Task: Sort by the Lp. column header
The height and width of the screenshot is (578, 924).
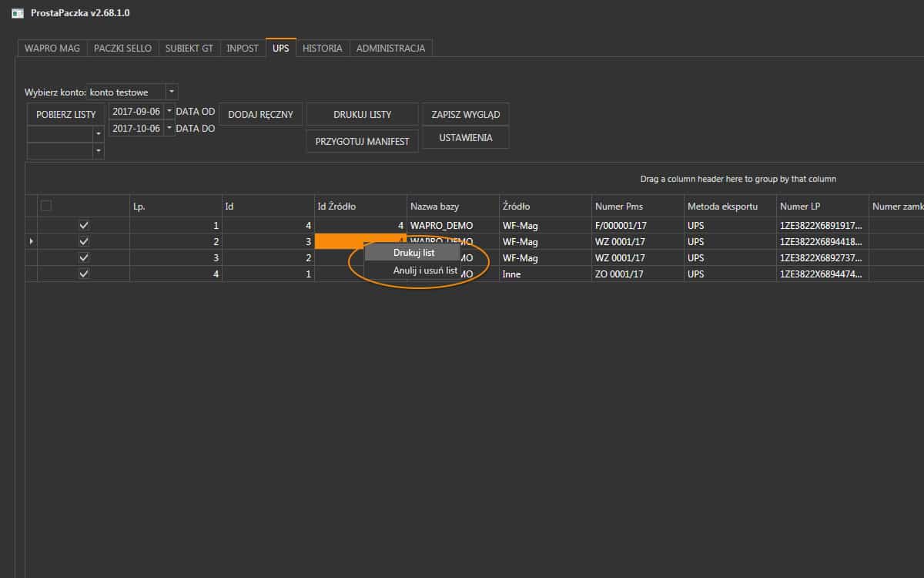Action: [176, 206]
